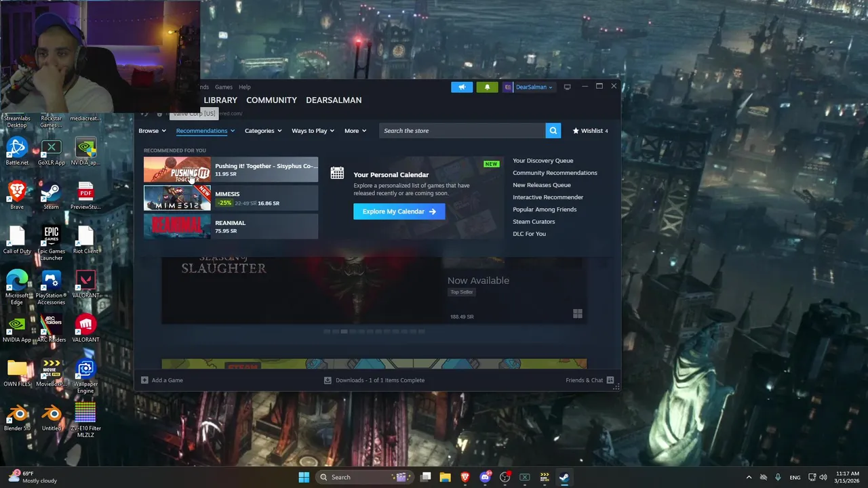
Task: Select the Epic Games Launcher desktop icon
Action: (51, 243)
